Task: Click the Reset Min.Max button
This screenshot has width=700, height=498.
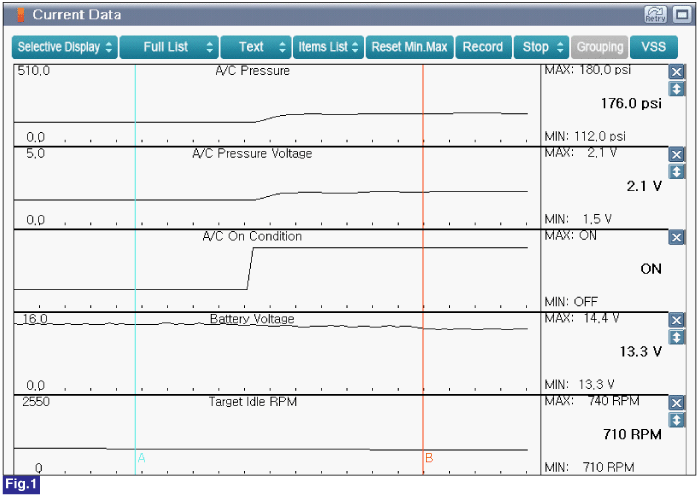Action: pyautogui.click(x=409, y=47)
